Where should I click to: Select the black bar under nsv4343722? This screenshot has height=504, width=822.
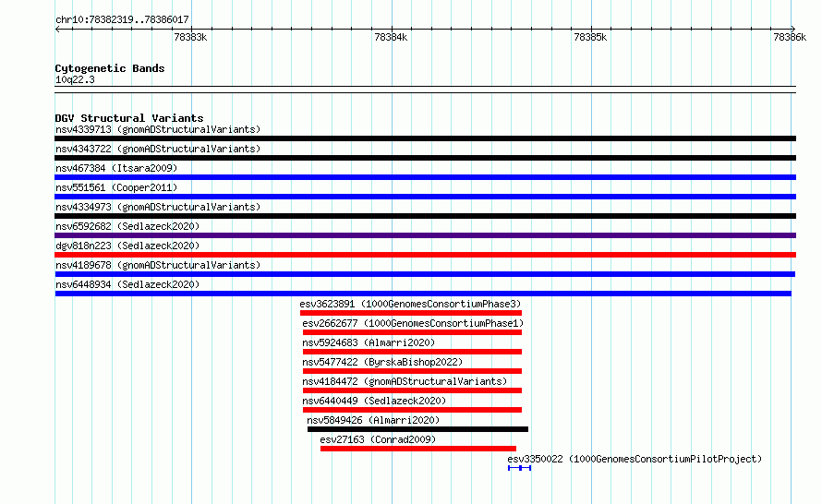(425, 158)
